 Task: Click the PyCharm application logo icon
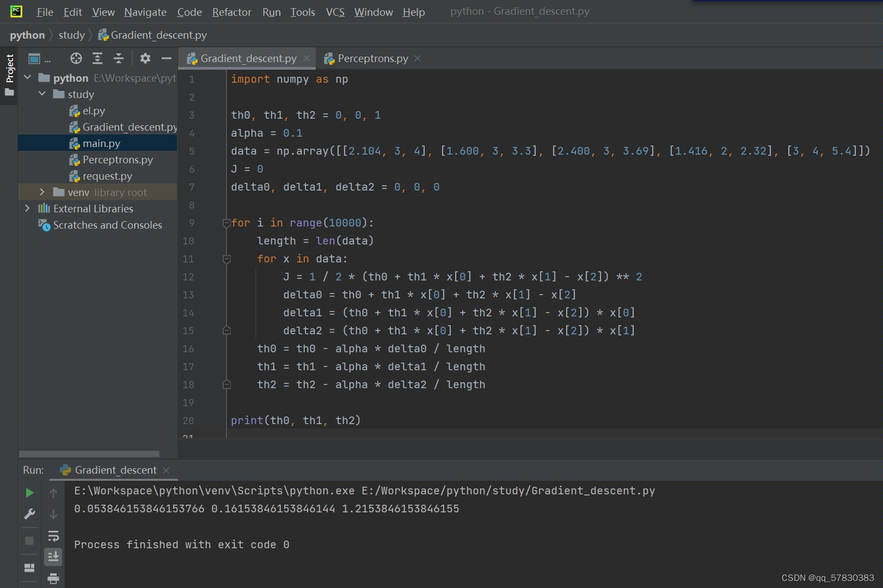[16, 11]
